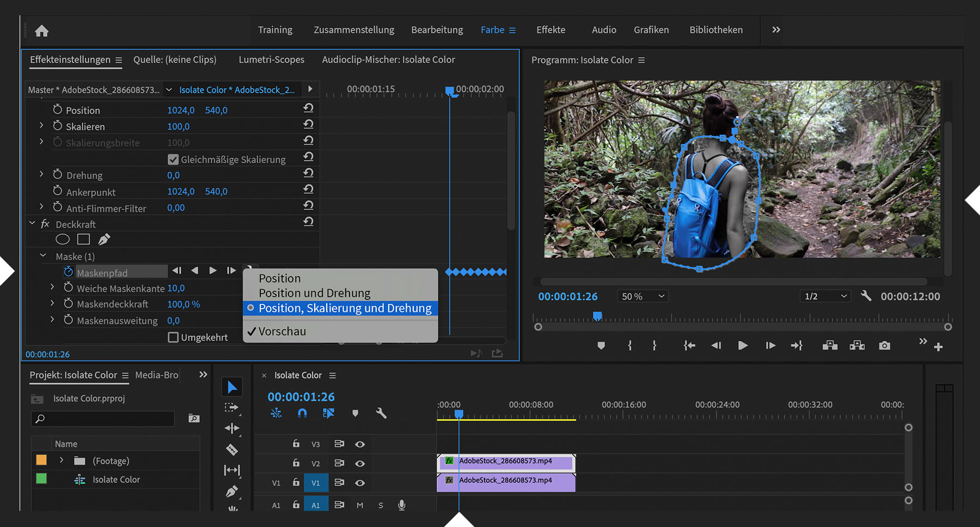Select the ellipse mask tool under Deckkraft
This screenshot has width=980, height=527.
click(x=63, y=239)
